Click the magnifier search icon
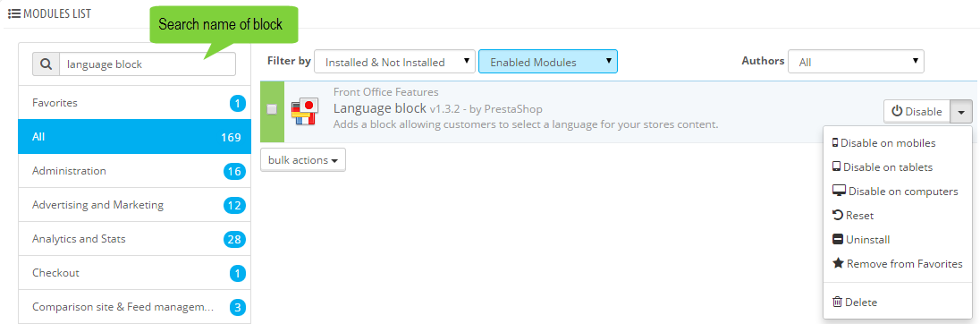The height and width of the screenshot is (324, 980). tap(46, 64)
